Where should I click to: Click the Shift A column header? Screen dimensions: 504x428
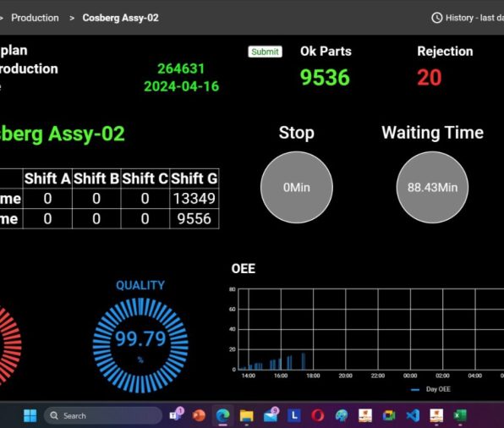(47, 178)
